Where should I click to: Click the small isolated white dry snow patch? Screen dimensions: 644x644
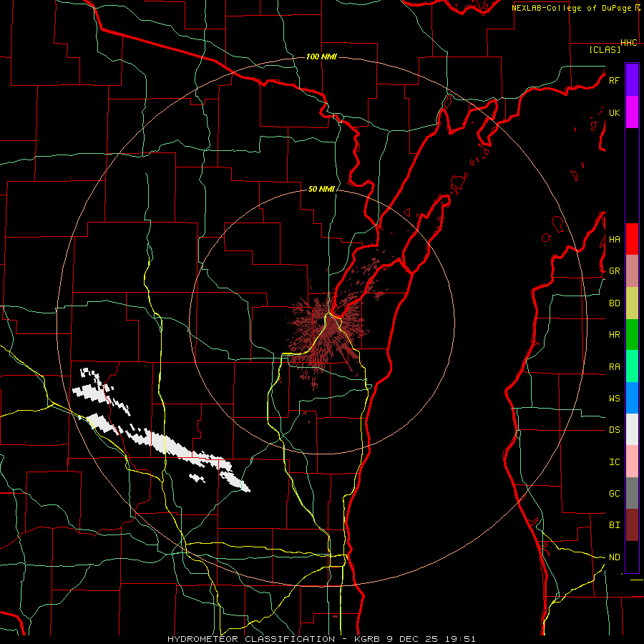pos(197,477)
